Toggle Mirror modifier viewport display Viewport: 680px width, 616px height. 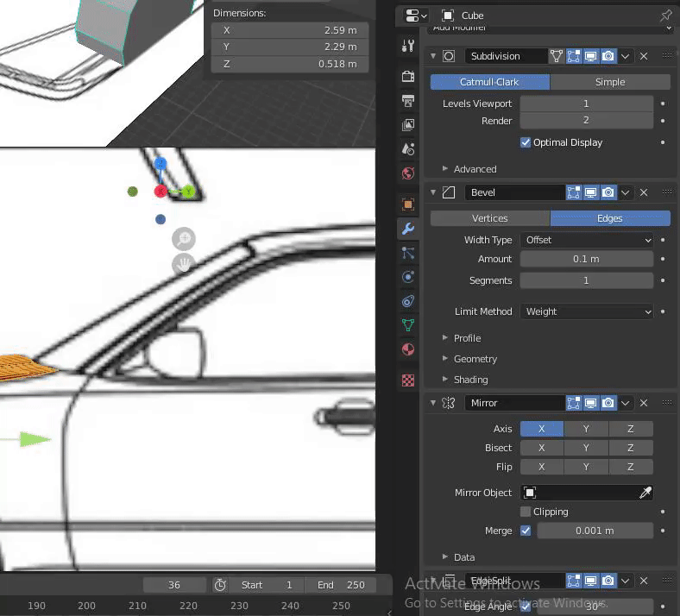coord(590,403)
